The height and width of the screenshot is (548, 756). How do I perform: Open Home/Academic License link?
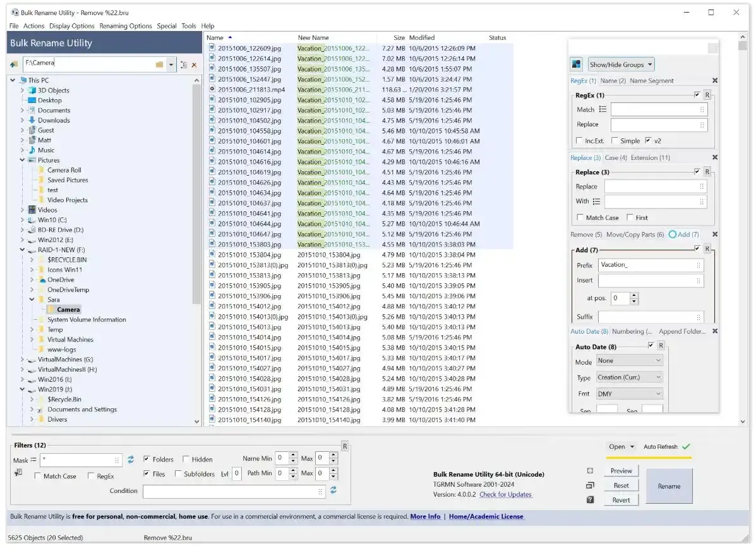486,516
